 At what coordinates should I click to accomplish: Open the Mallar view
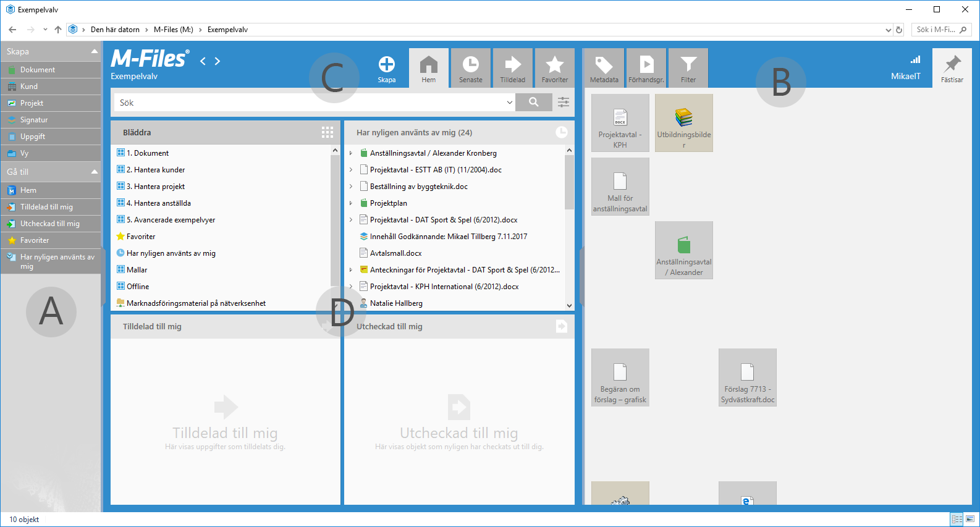[x=137, y=270]
